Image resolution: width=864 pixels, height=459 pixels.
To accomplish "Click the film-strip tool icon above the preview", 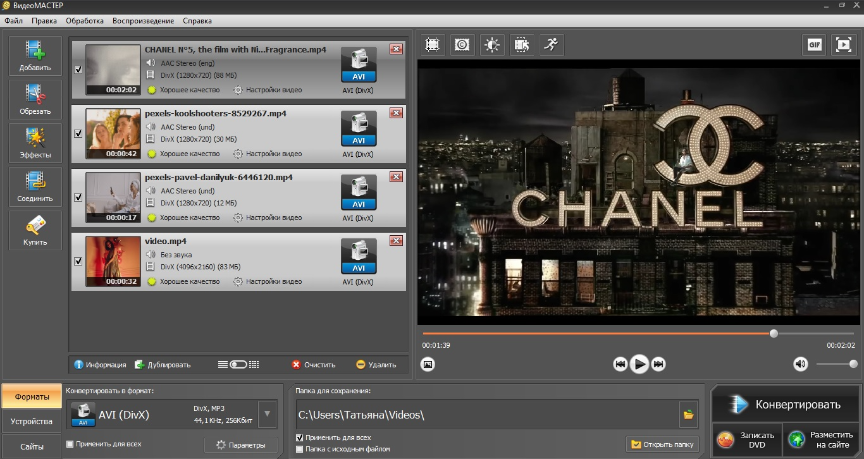I will click(521, 45).
